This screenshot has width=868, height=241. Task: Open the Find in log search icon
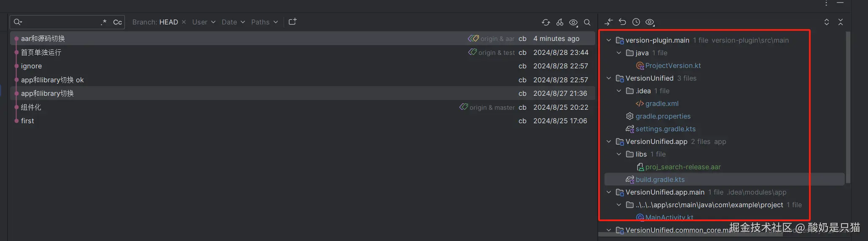[x=587, y=22]
